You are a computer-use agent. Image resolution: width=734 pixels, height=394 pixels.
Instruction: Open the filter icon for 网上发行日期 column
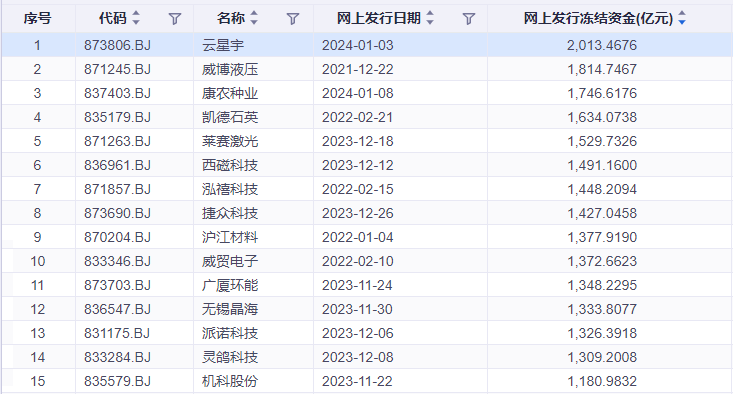point(469,19)
